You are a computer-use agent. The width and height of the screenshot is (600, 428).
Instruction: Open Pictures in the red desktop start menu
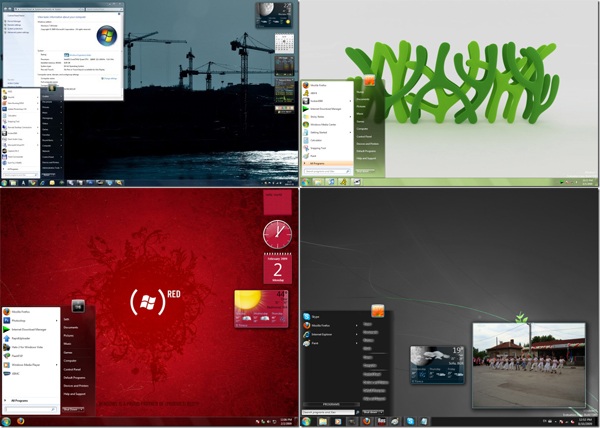click(x=69, y=335)
